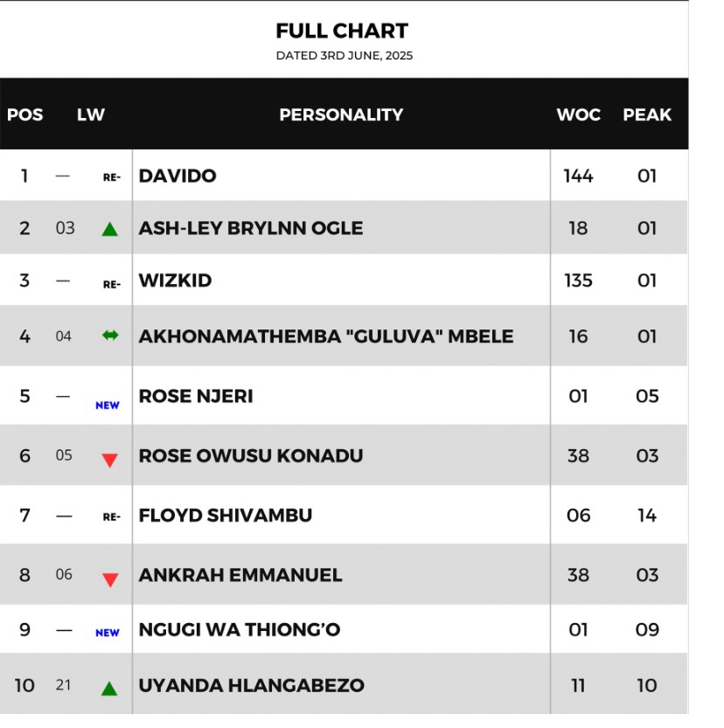Screen dimensions: 724x728
Task: Select the POS column header
Action: pos(25,114)
